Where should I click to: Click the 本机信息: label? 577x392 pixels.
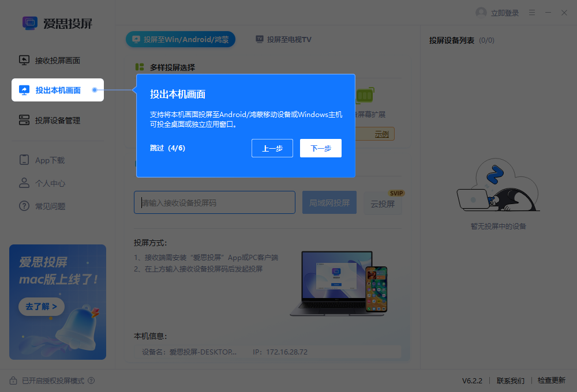coord(150,336)
